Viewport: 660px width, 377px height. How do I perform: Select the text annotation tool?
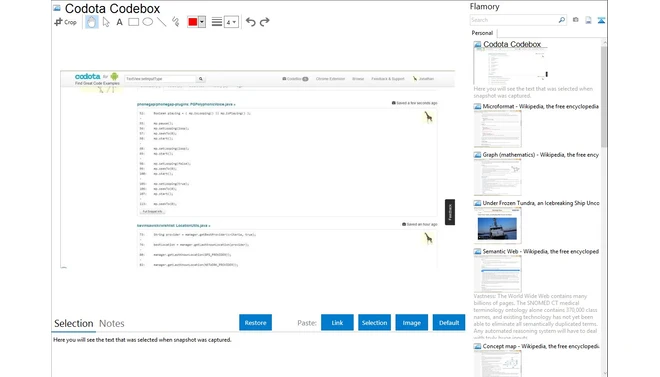point(120,22)
